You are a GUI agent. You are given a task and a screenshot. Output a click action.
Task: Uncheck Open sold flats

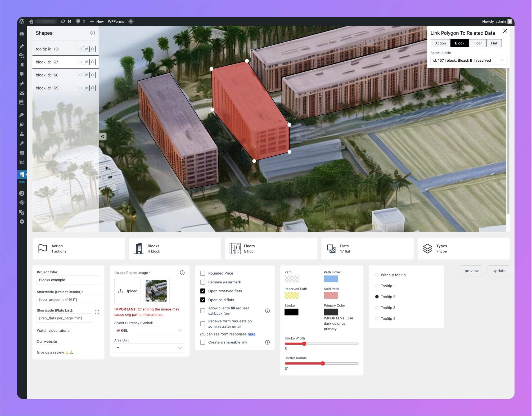203,300
